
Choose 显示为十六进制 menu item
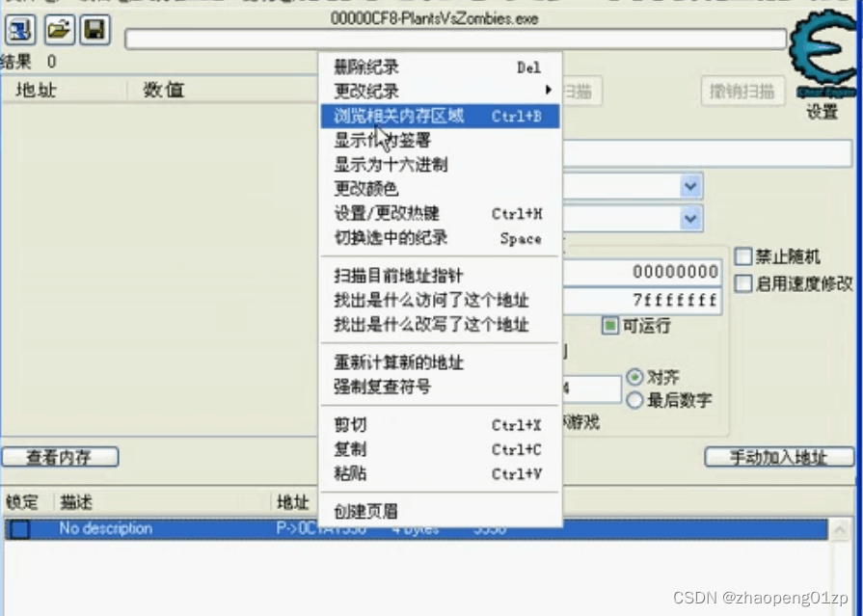pyautogui.click(x=440, y=165)
